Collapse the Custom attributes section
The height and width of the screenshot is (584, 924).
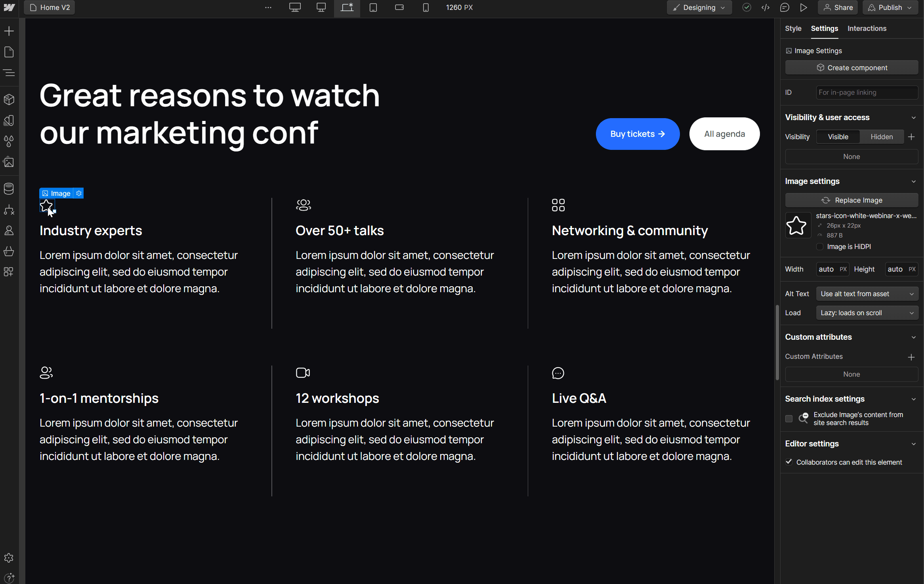pyautogui.click(x=914, y=337)
